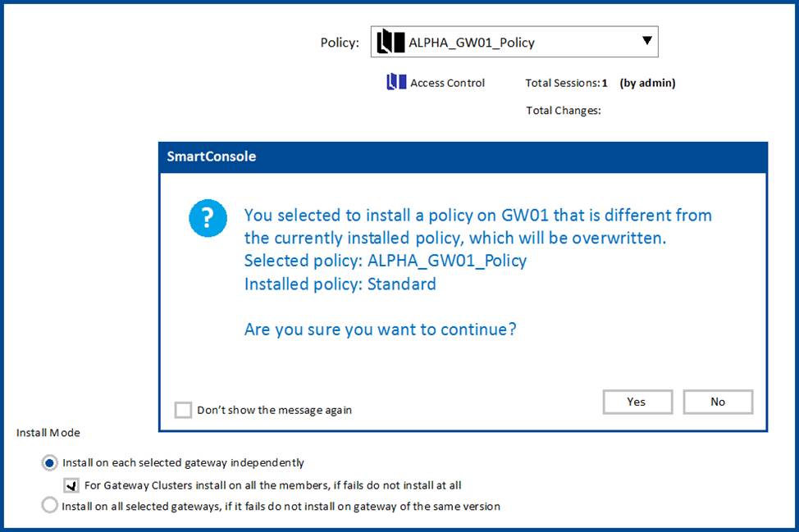Click the "Policy:" field label

click(x=339, y=43)
